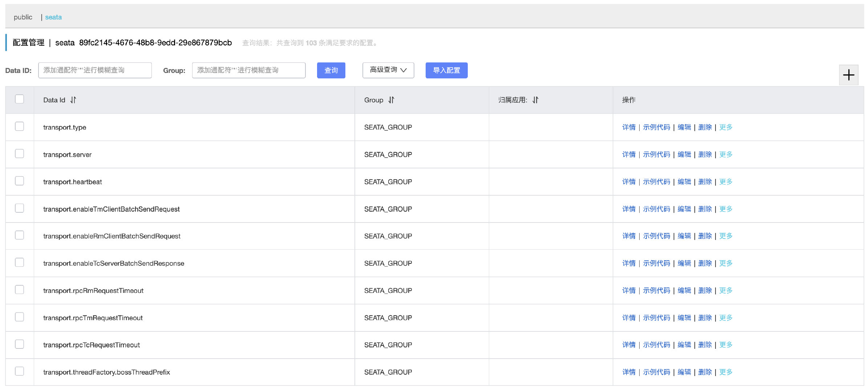Expand the 高级查询 advanced query dropdown
This screenshot has width=868, height=392.
click(388, 70)
